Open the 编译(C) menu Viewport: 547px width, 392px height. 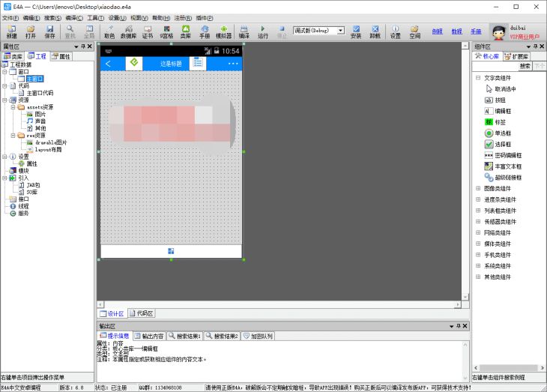coord(74,18)
